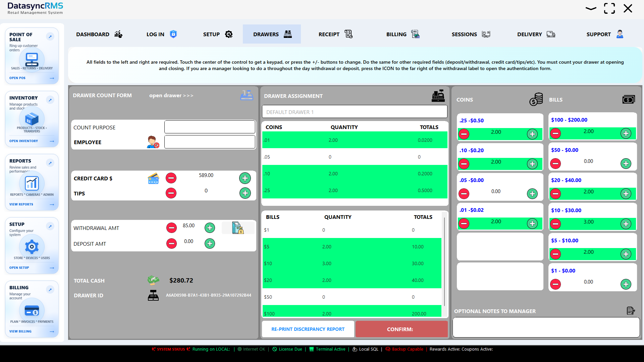Click the banknote icon in BILLS header

[629, 100]
